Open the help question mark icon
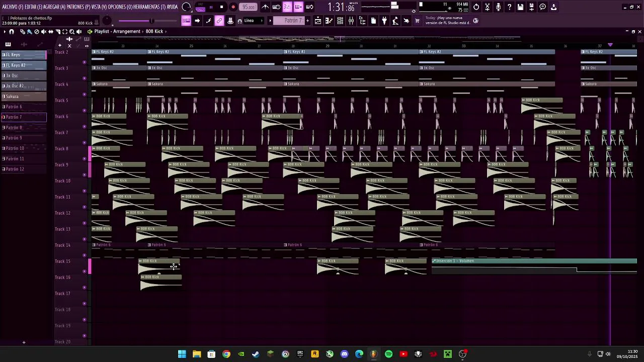The image size is (644, 362). (510, 7)
